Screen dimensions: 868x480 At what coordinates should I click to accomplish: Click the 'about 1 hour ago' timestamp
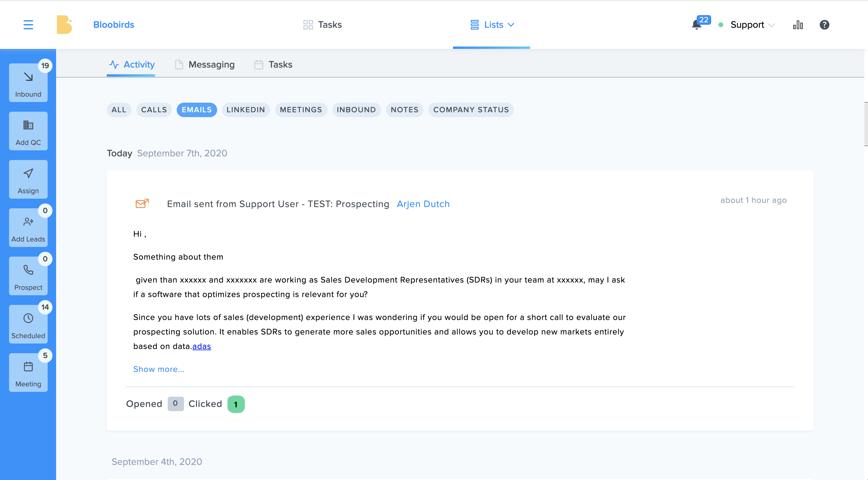(x=753, y=200)
